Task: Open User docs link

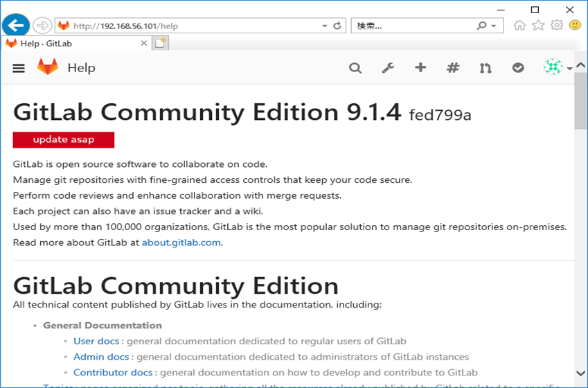Action: [96, 341]
